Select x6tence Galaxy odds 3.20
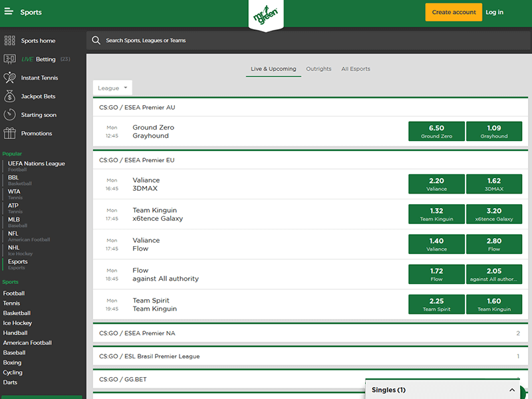532x399 pixels. (494, 213)
